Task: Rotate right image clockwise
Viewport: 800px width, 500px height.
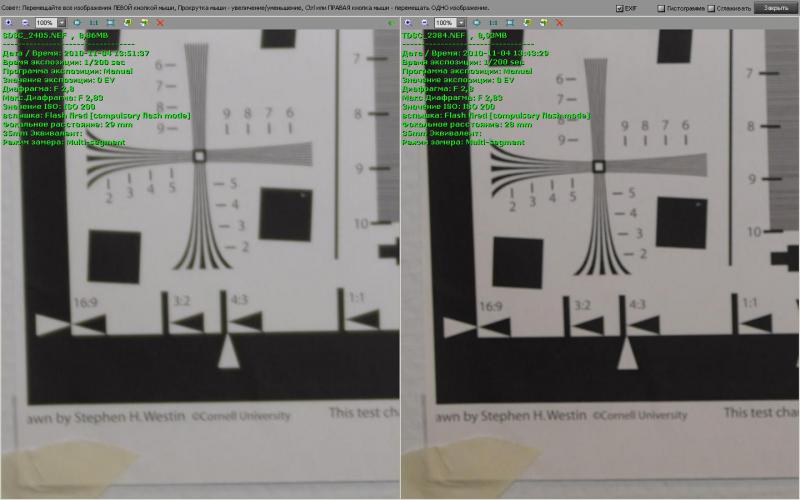Action: click(x=543, y=22)
